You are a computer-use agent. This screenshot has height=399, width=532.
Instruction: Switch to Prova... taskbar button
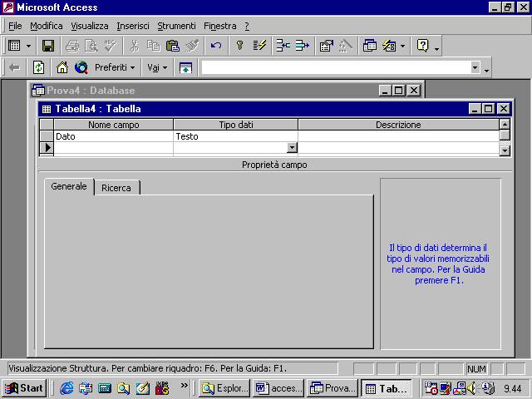332,388
